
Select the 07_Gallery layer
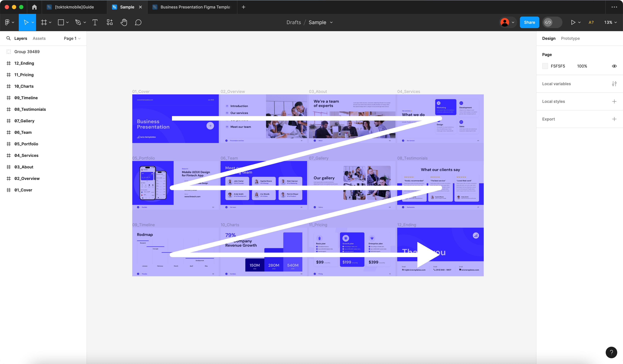(x=24, y=121)
